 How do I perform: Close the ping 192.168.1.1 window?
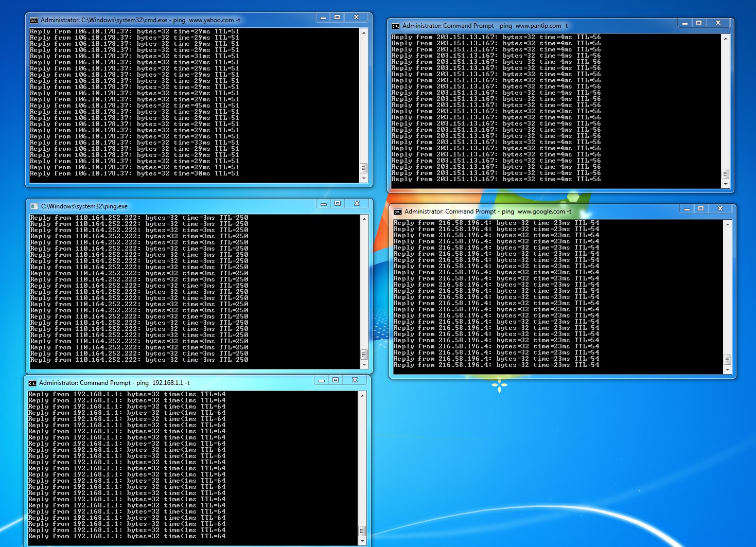pyautogui.click(x=355, y=380)
